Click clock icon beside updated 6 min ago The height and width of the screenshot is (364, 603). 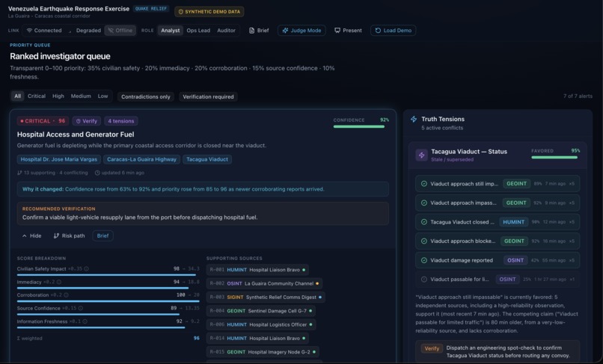click(x=97, y=173)
